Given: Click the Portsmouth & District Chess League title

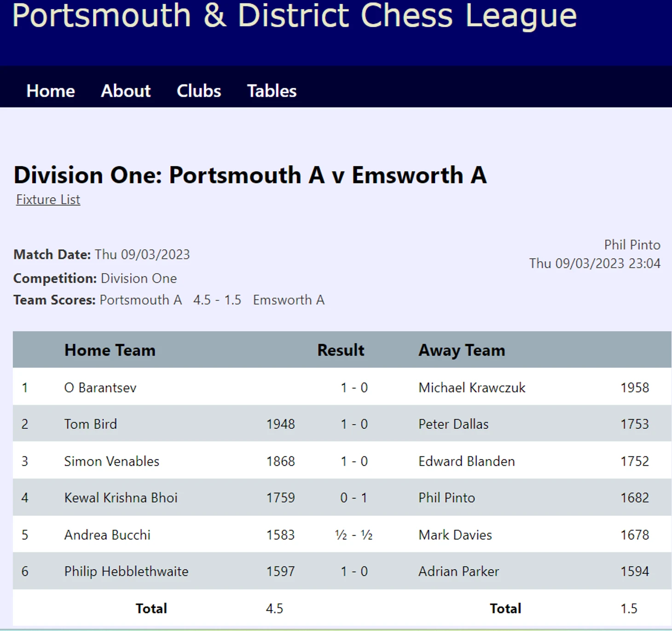Looking at the screenshot, I should [295, 15].
